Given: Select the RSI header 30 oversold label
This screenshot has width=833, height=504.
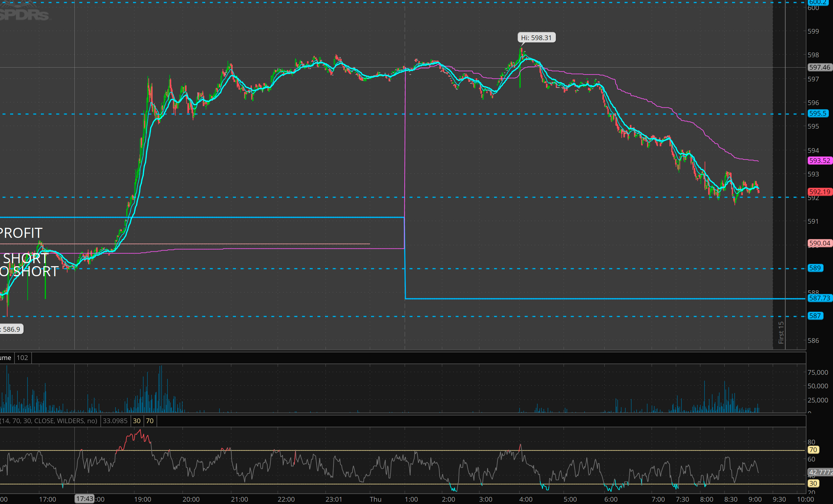Looking at the screenshot, I should tap(136, 421).
